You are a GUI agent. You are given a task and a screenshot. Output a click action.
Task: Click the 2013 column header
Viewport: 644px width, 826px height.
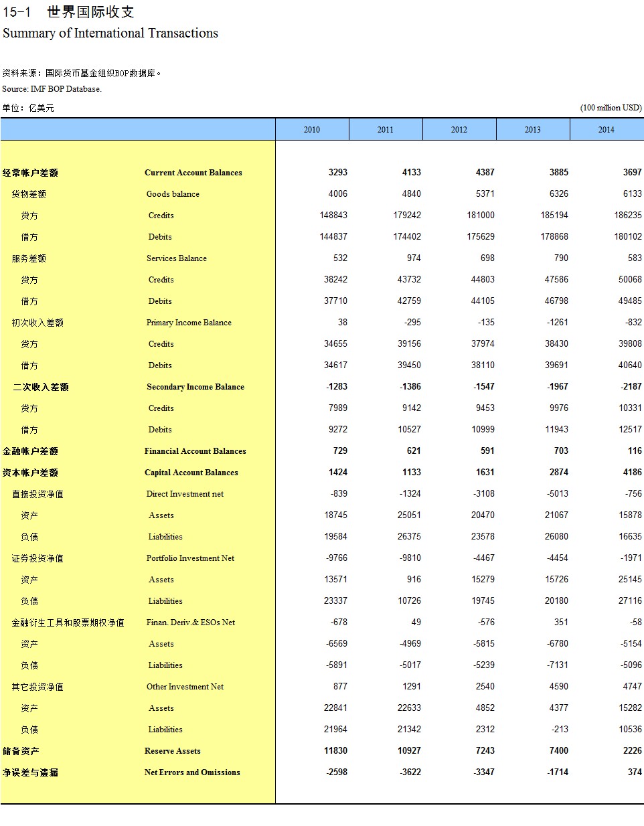(533, 129)
